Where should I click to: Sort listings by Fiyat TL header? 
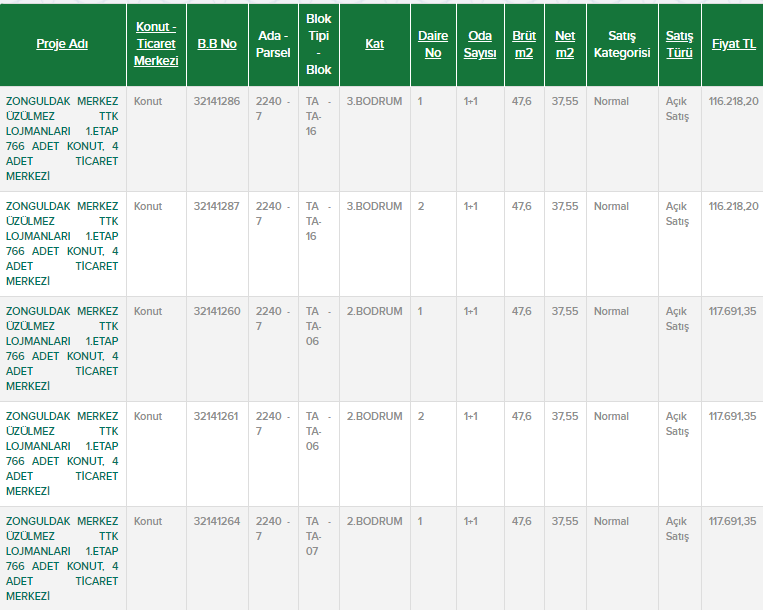(x=733, y=44)
